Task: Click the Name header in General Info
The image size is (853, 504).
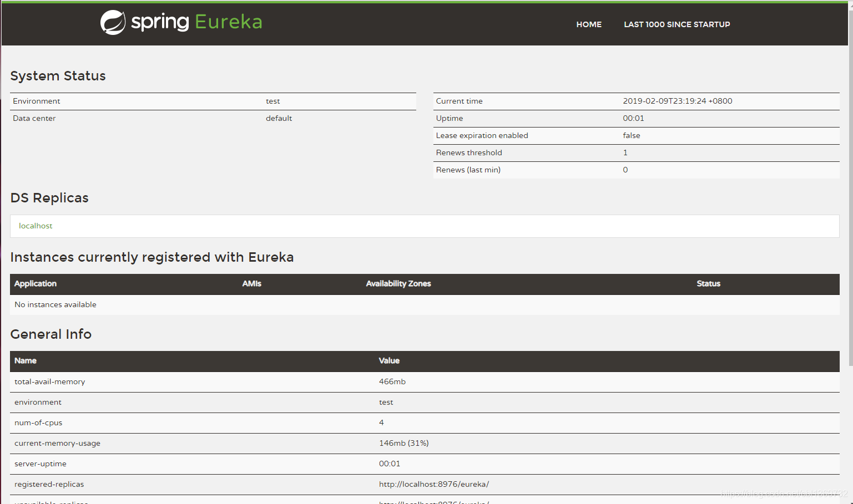Action: 26,361
